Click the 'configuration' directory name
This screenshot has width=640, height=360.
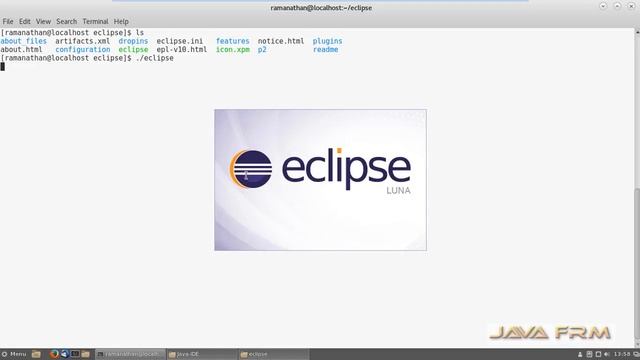83,49
